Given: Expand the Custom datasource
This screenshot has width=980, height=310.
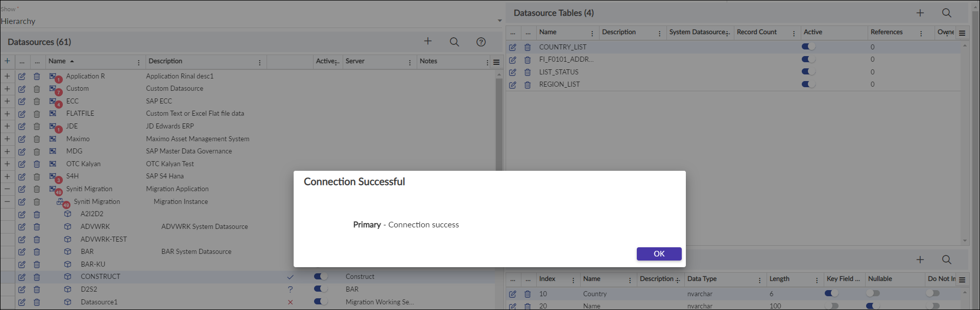Looking at the screenshot, I should coord(7,89).
